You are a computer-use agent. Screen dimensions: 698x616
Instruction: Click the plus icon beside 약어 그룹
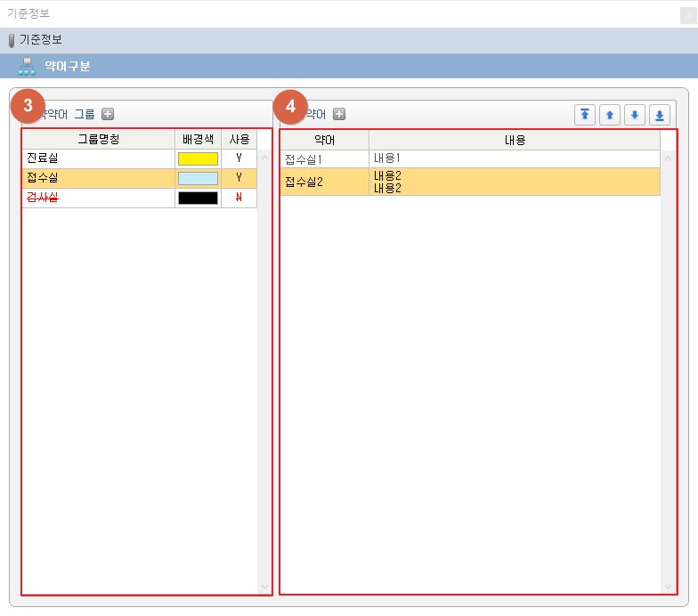108,114
